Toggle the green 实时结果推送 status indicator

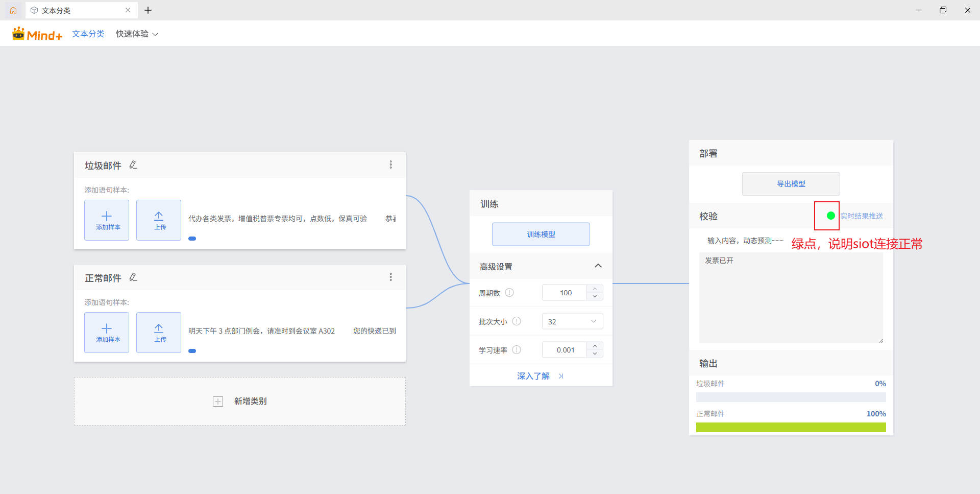(x=830, y=216)
